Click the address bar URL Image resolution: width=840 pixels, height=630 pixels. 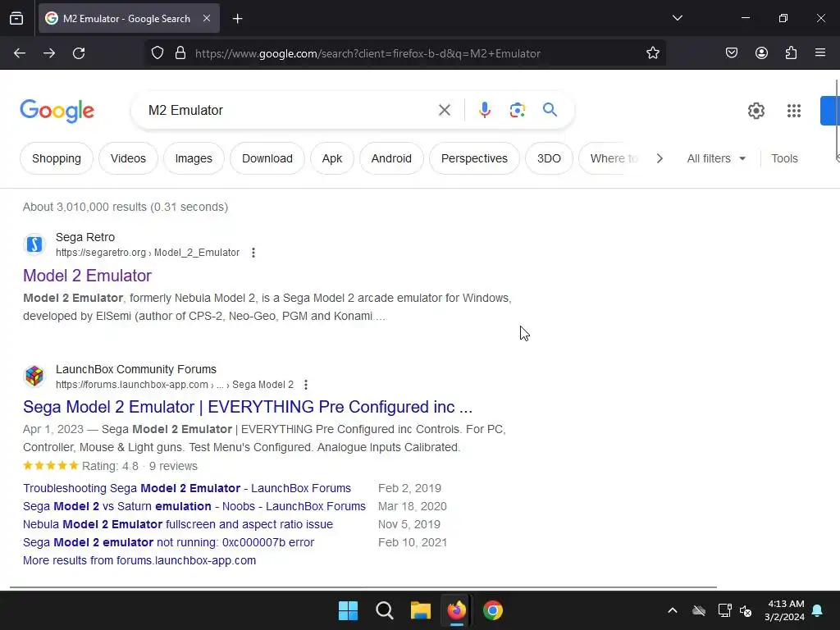click(x=367, y=53)
